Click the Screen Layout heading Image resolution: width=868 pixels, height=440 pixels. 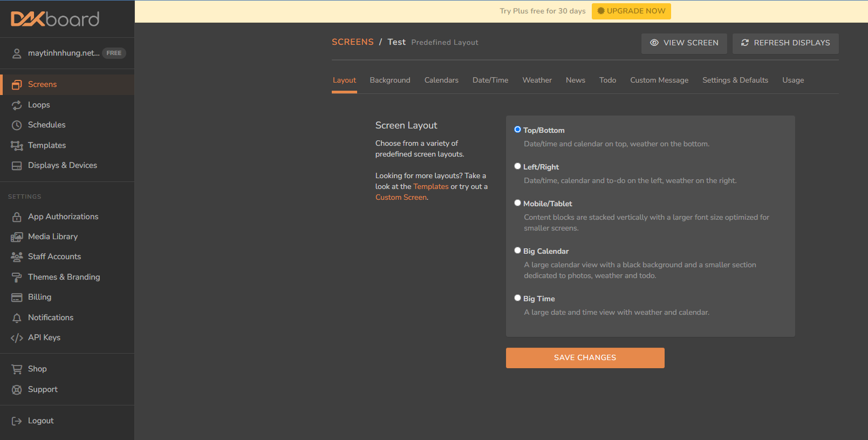[x=406, y=125]
